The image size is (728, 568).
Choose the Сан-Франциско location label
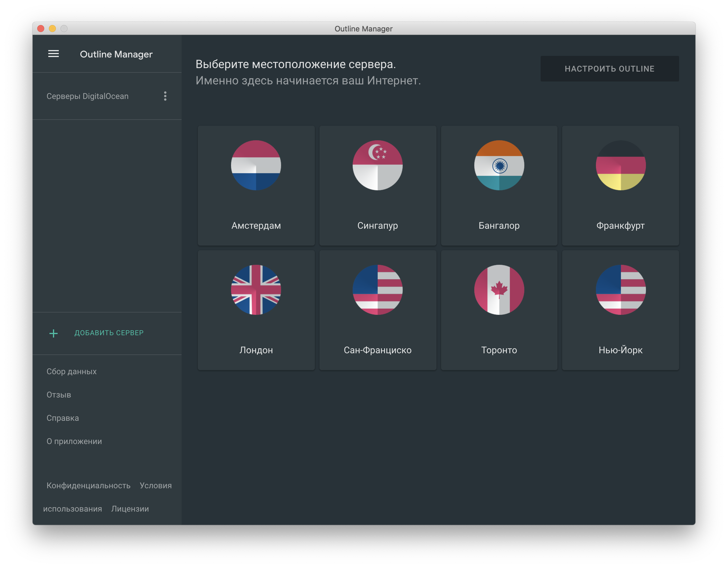click(x=377, y=350)
